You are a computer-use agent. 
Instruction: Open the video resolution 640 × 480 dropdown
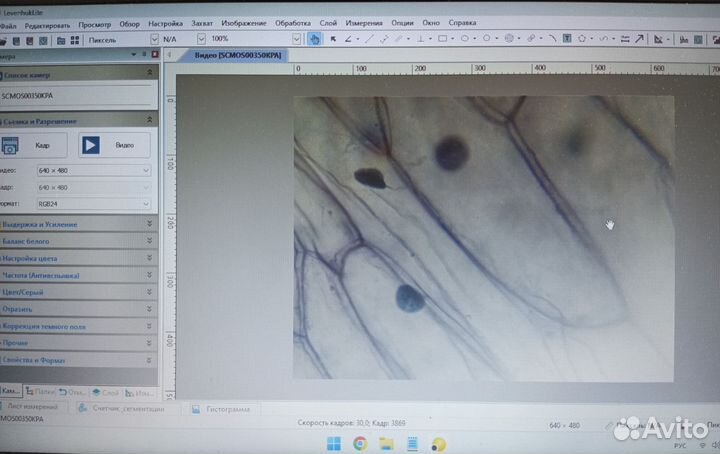[x=93, y=170]
